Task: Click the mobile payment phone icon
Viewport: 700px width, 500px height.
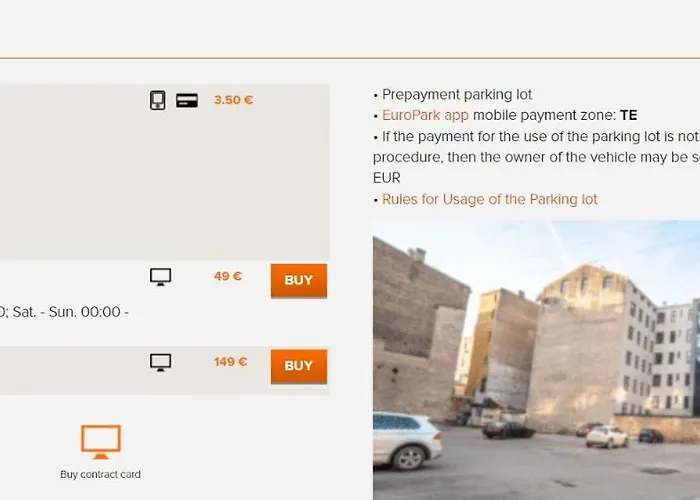Action: point(157,100)
